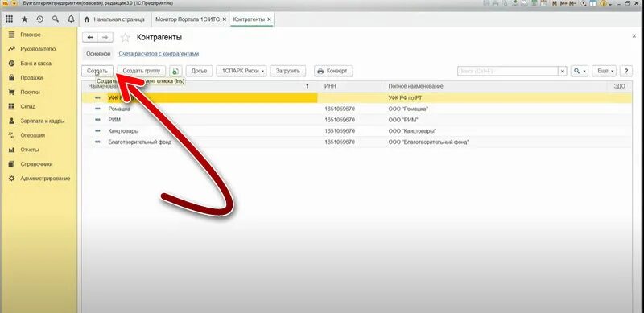Screen dimensions: 644x313
Task: Close the Контрагенты form with right-side x
Action: [634, 36]
